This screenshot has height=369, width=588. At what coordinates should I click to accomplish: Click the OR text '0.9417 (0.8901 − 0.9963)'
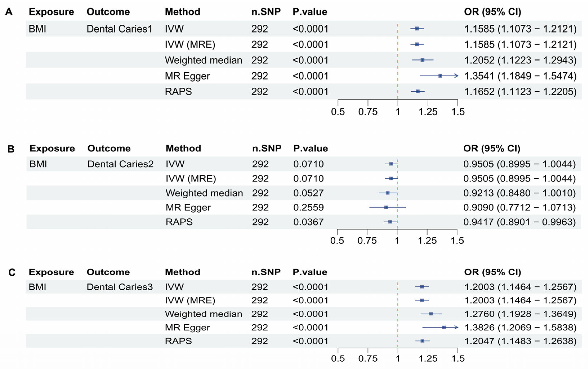coord(519,222)
